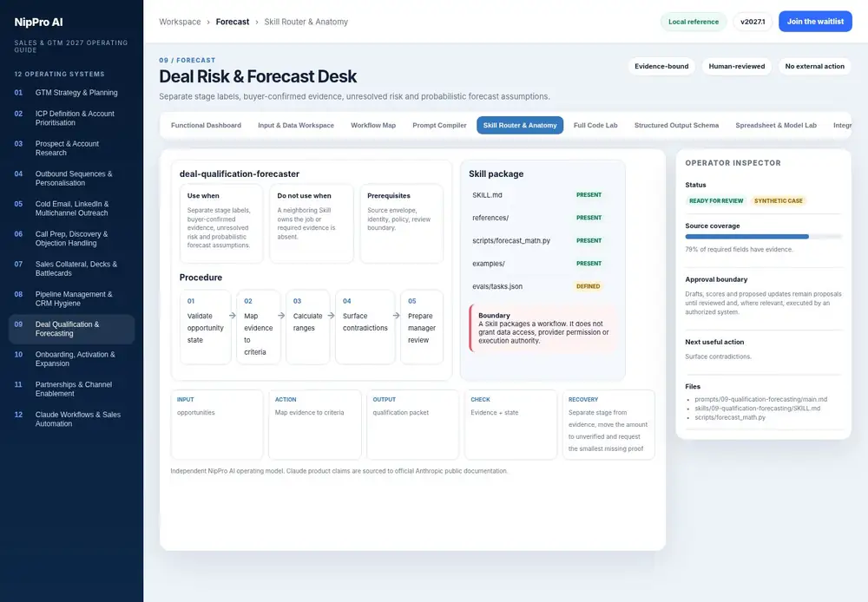The width and height of the screenshot is (868, 602).
Task: Open the Input & Data Workspace tab
Action: pos(296,125)
